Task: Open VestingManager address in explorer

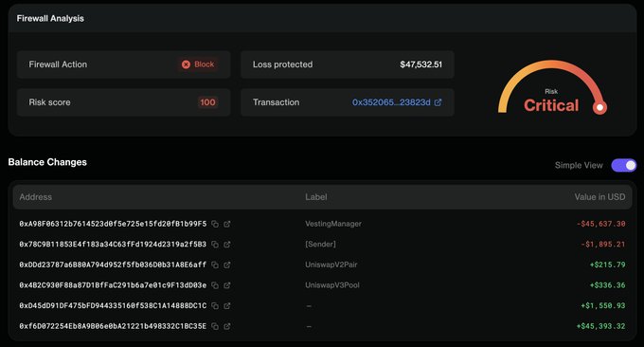Action: coord(227,224)
